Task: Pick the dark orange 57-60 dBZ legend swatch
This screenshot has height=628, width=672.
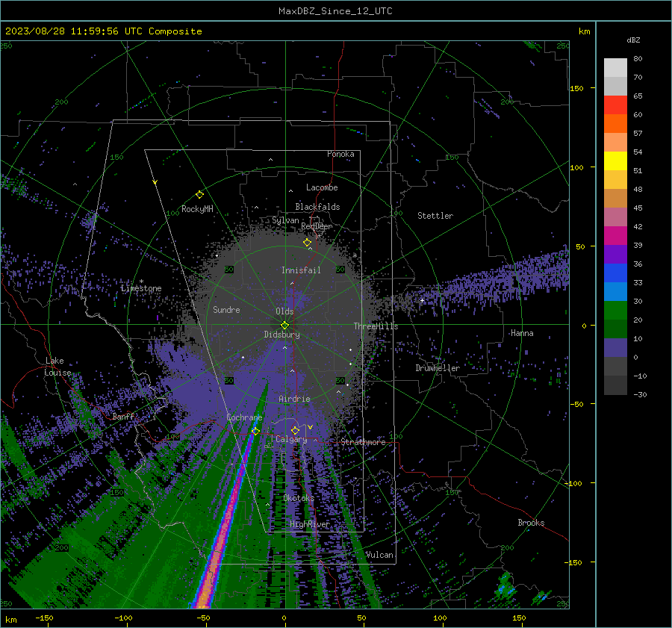Action: click(615, 123)
